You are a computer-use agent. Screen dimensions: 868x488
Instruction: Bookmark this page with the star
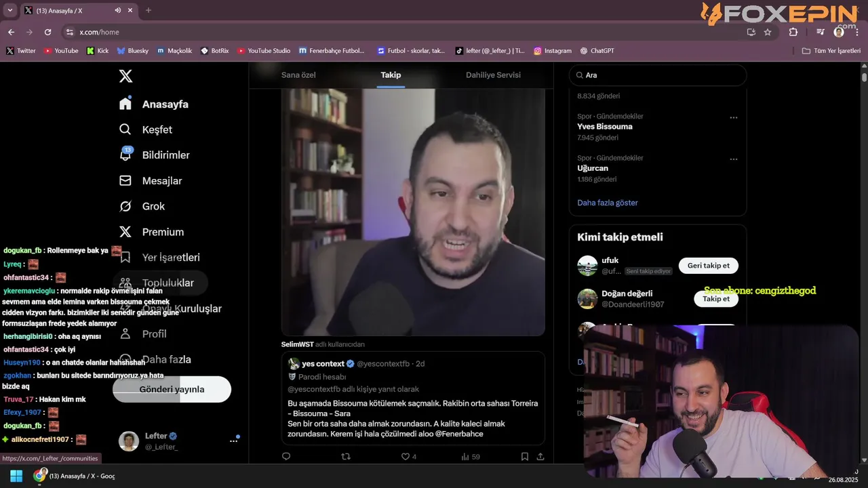coord(768,32)
